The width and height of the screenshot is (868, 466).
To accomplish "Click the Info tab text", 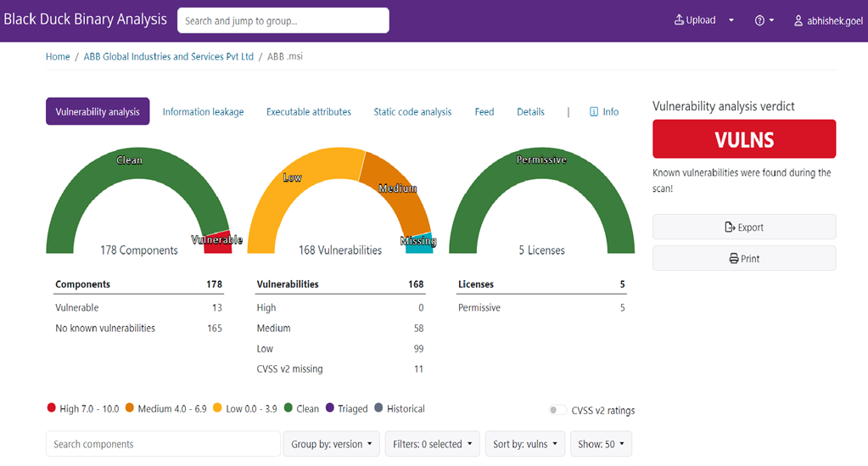I will click(611, 112).
